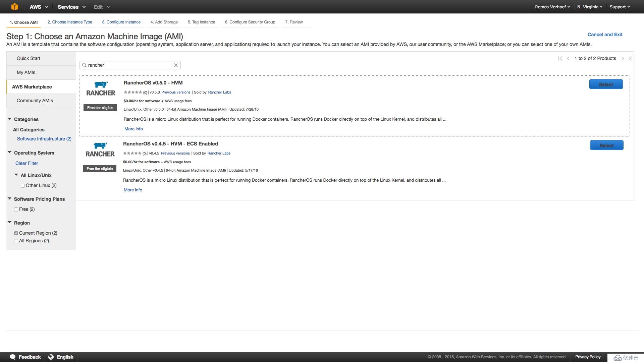
Task: Switch to the 1. Choose AMI step
Action: point(23,22)
